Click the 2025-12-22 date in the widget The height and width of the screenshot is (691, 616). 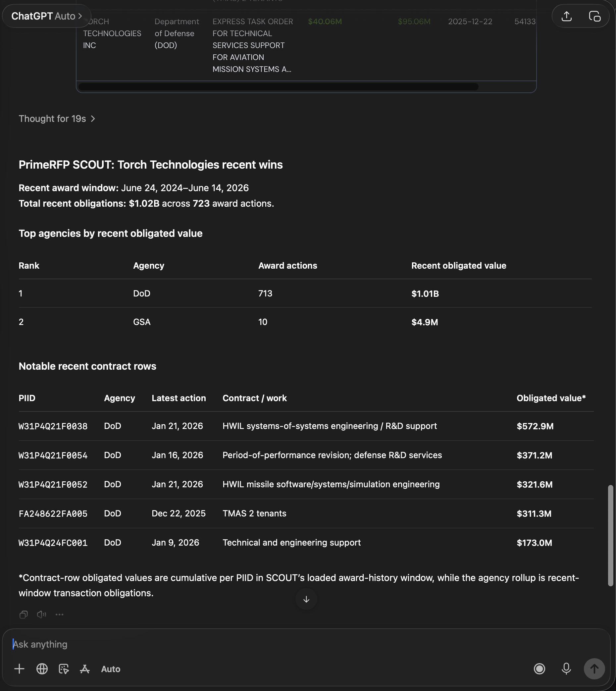pos(470,21)
